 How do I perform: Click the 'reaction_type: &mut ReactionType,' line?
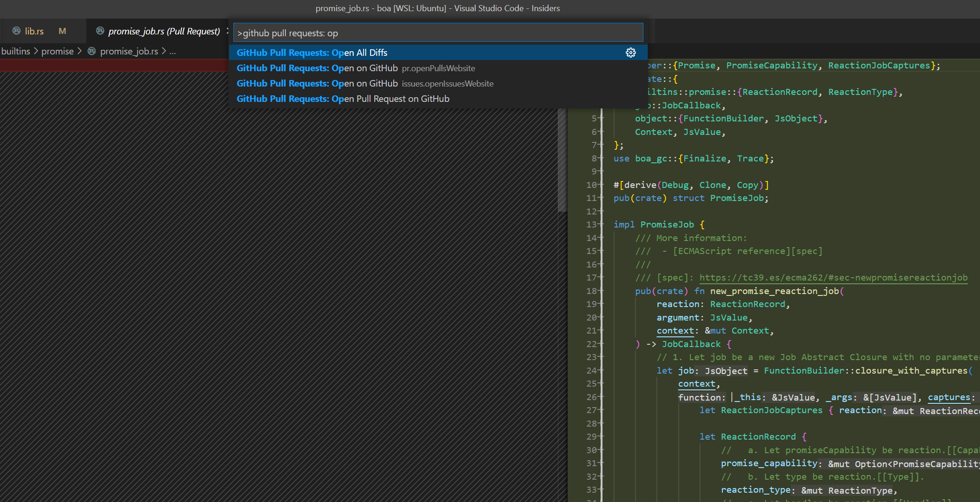coord(809,490)
